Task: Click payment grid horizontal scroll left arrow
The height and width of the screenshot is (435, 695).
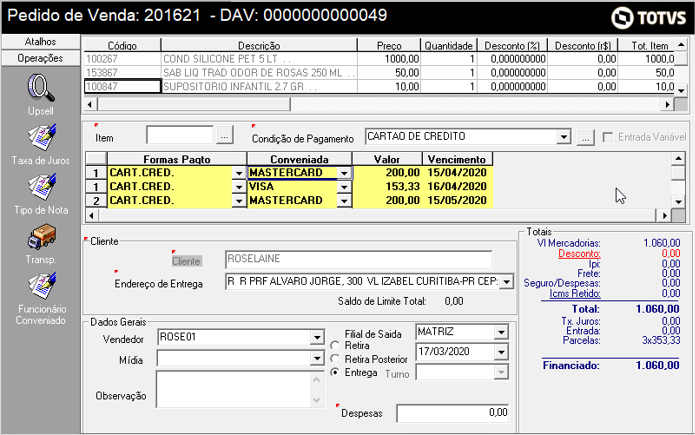Action: (92, 216)
